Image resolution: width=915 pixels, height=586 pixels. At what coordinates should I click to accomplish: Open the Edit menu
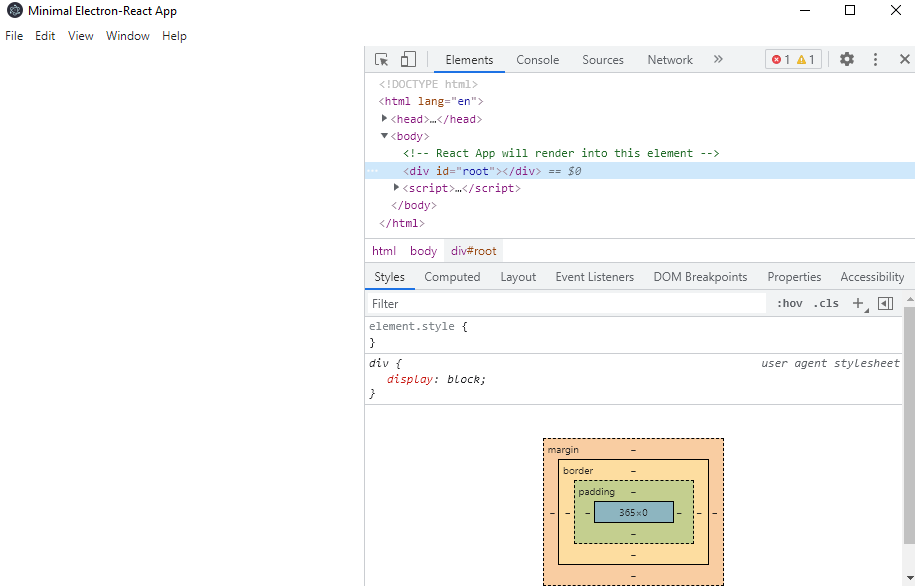pos(45,36)
